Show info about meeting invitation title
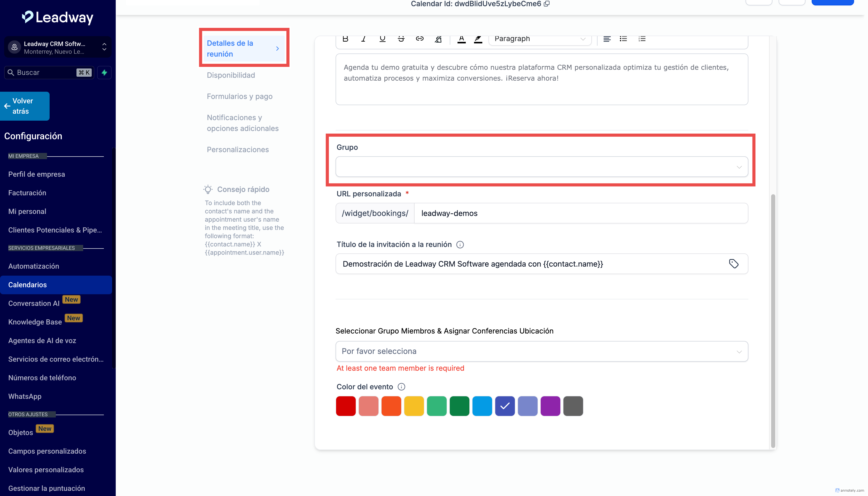 460,245
